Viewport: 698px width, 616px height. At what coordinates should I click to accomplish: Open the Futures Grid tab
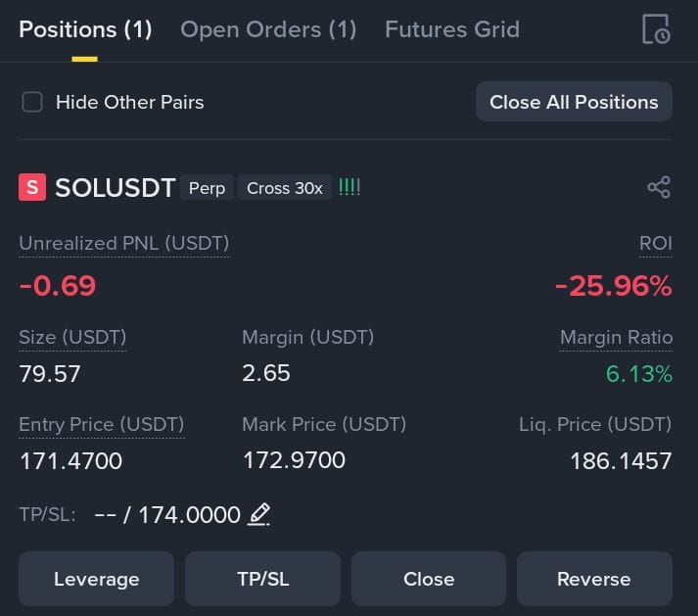point(452,29)
